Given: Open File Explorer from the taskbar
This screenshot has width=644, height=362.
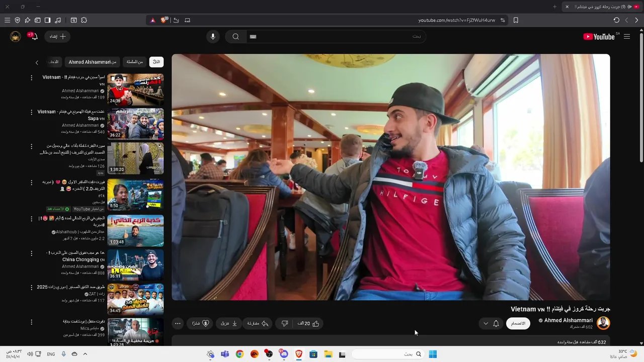Looking at the screenshot, I should [x=328, y=354].
